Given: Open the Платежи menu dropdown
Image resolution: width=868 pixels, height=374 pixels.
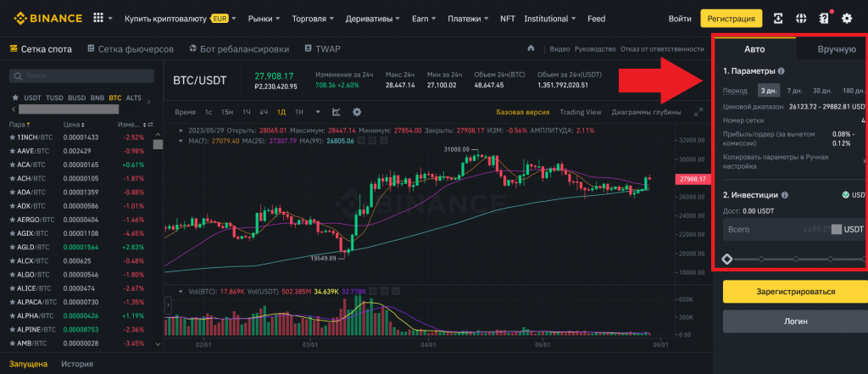Looking at the screenshot, I should pos(468,19).
